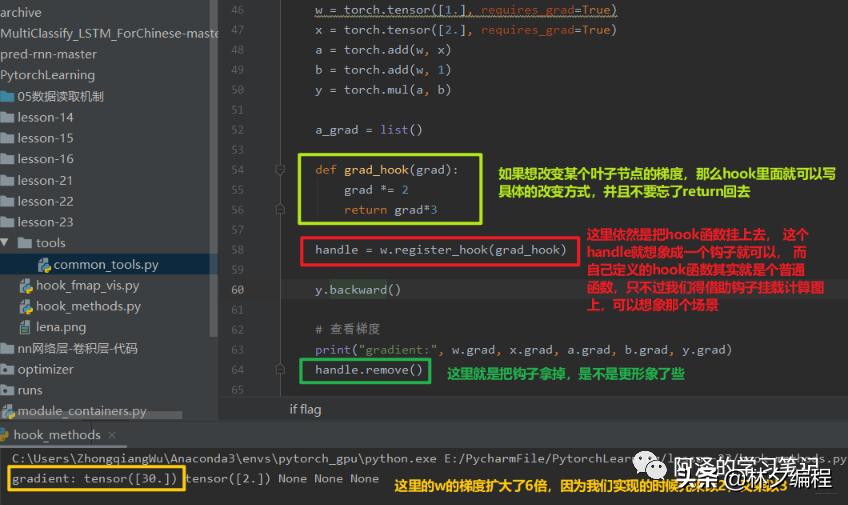Screen dimensions: 848x505
Task: Click the '# 查看梯度' comment line
Action: [347, 329]
